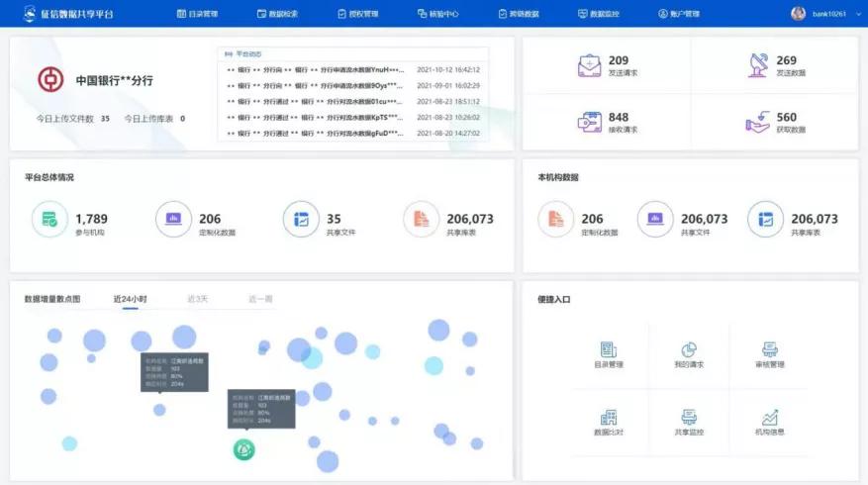
Task: Click the 发送数据 satellite dish icon
Action: click(758, 66)
